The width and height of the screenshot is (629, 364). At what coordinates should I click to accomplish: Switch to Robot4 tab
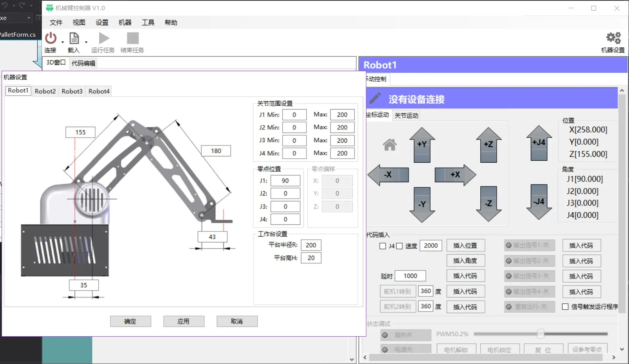[x=99, y=91]
